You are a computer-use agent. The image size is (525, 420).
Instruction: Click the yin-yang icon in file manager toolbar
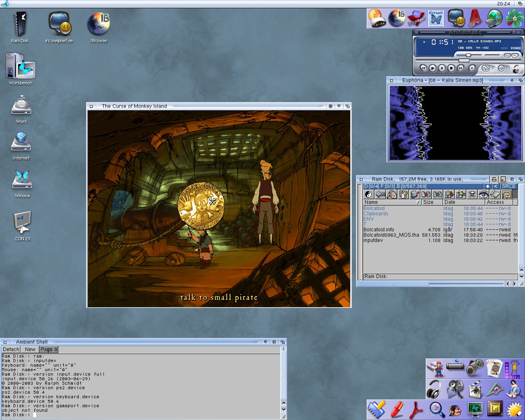pos(368,194)
